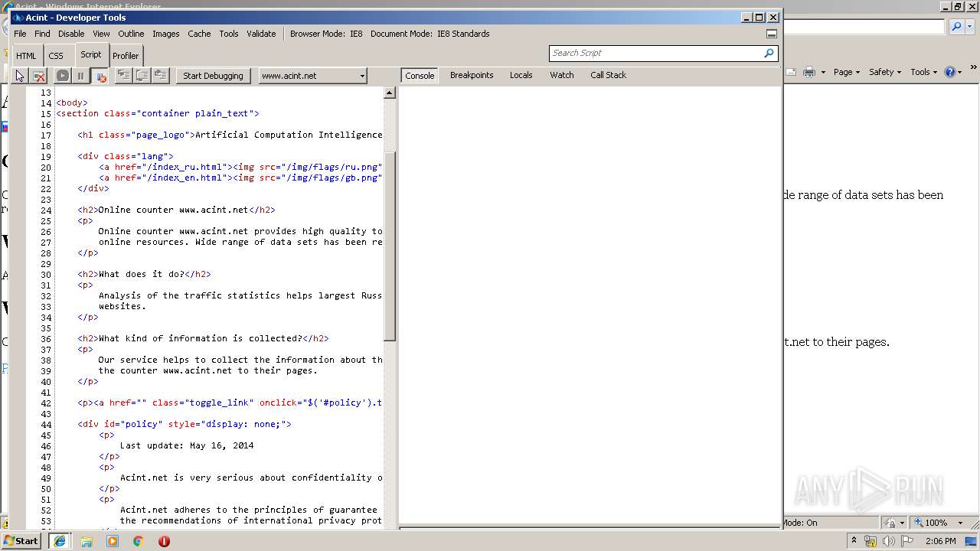The height and width of the screenshot is (551, 980).
Task: Open Windows Explorer from the taskbar
Action: (x=87, y=541)
